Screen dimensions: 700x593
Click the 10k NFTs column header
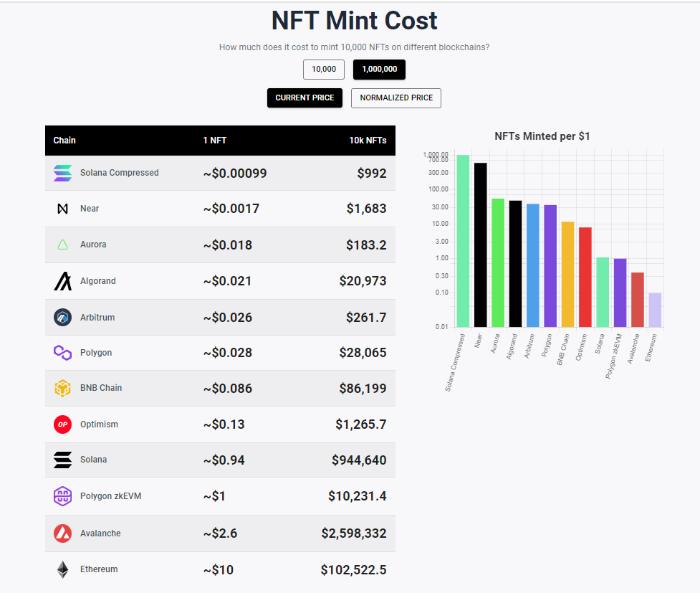tap(368, 141)
